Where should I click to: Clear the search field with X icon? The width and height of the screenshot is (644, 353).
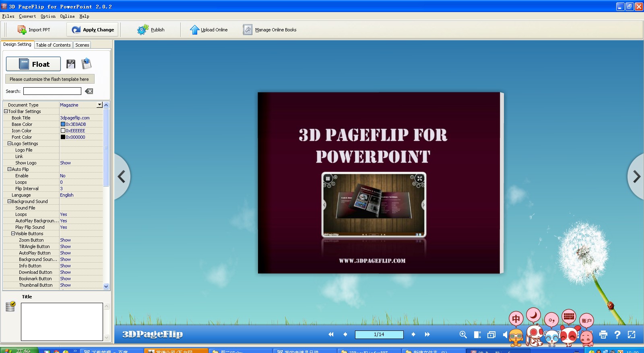[x=89, y=91]
